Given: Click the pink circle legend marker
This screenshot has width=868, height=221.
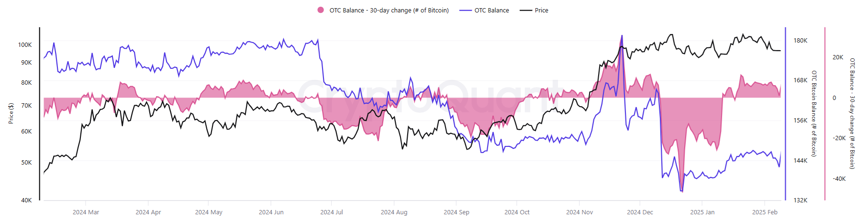Looking at the screenshot, I should point(321,10).
